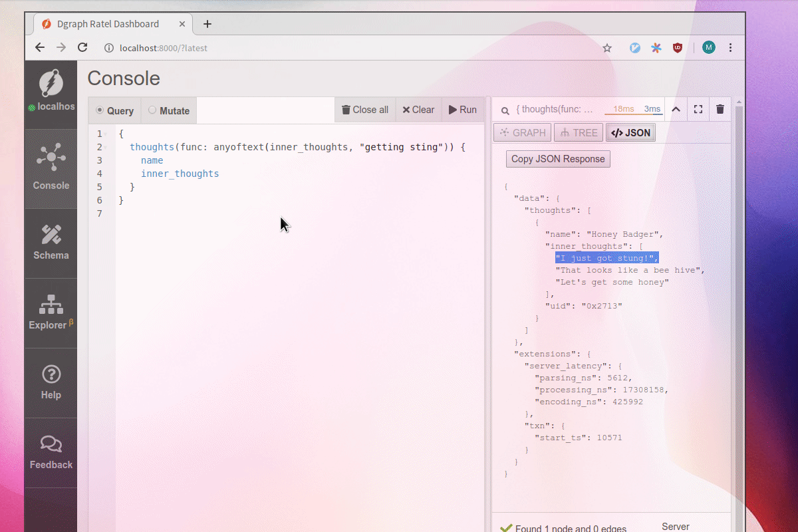Switch to the TREE view tab

point(579,132)
